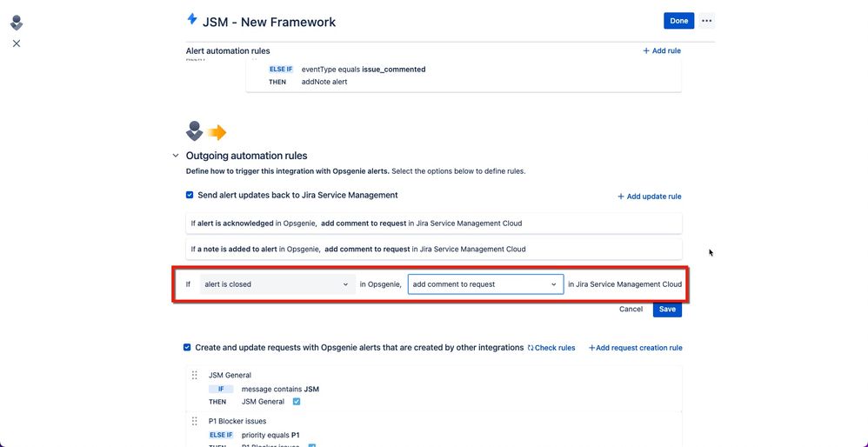
Task: Click the Opsgenie logo in left sidebar
Action: point(17,23)
